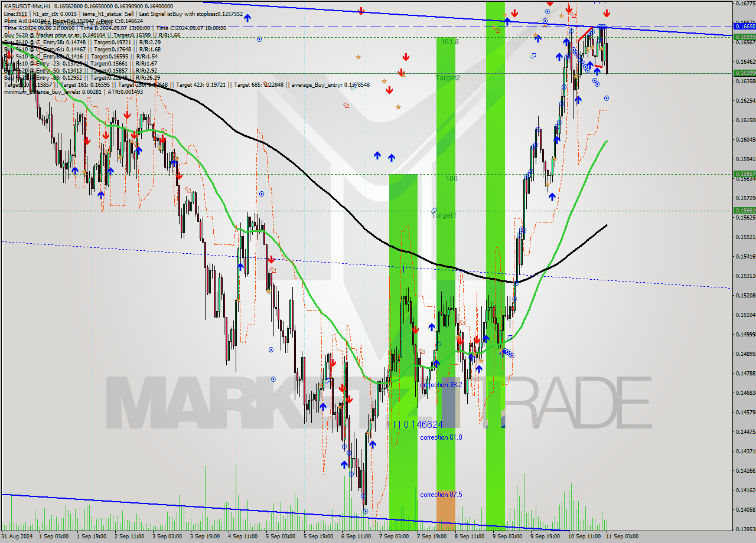Click the '9 Sep 19:00' time label
This screenshot has height=543, width=756.
pyautogui.click(x=545, y=537)
